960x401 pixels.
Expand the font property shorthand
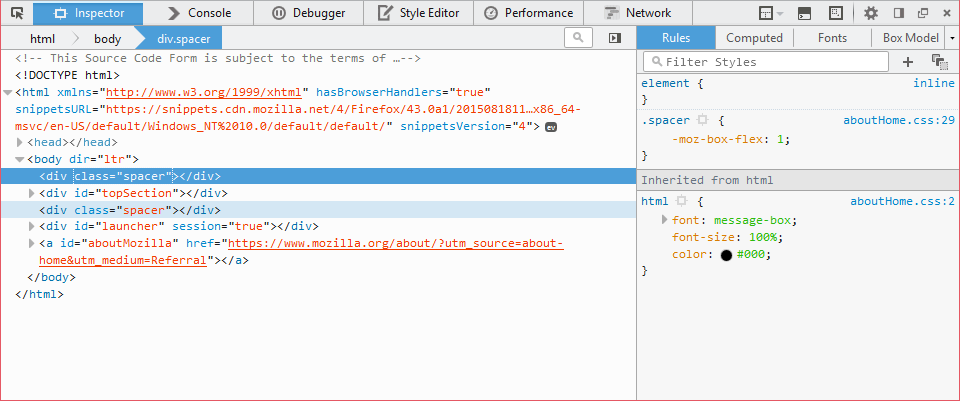click(x=664, y=219)
